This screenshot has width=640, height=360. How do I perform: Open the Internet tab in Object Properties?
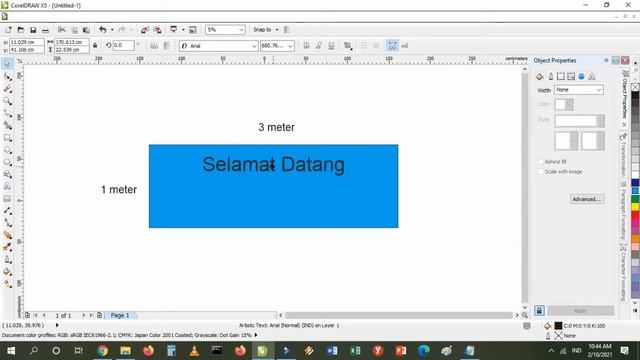point(581,76)
